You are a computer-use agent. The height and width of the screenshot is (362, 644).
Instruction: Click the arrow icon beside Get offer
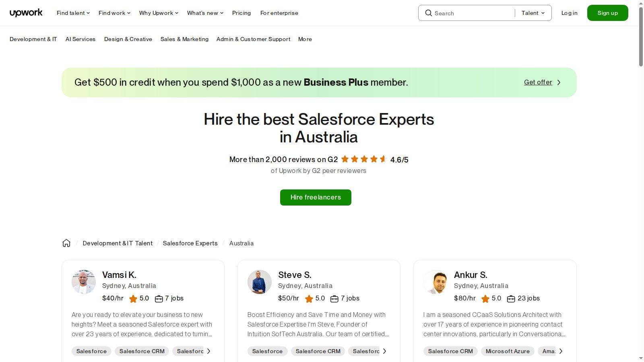[x=559, y=82]
